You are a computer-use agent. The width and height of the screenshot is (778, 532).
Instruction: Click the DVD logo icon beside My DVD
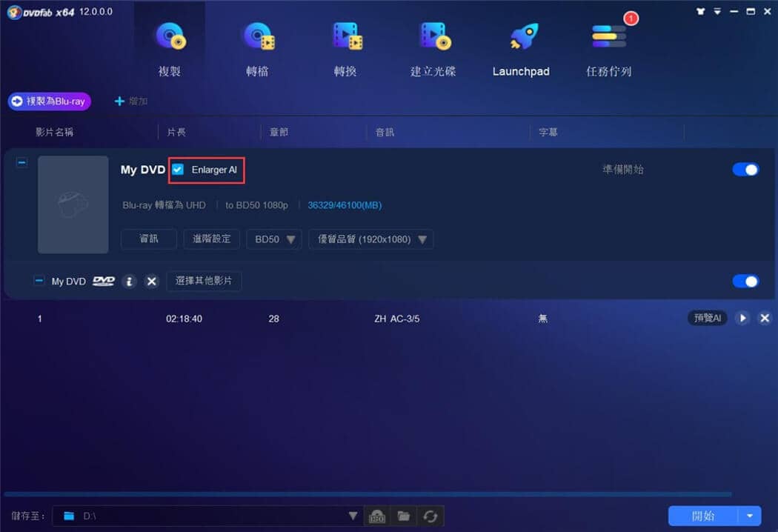pos(104,282)
